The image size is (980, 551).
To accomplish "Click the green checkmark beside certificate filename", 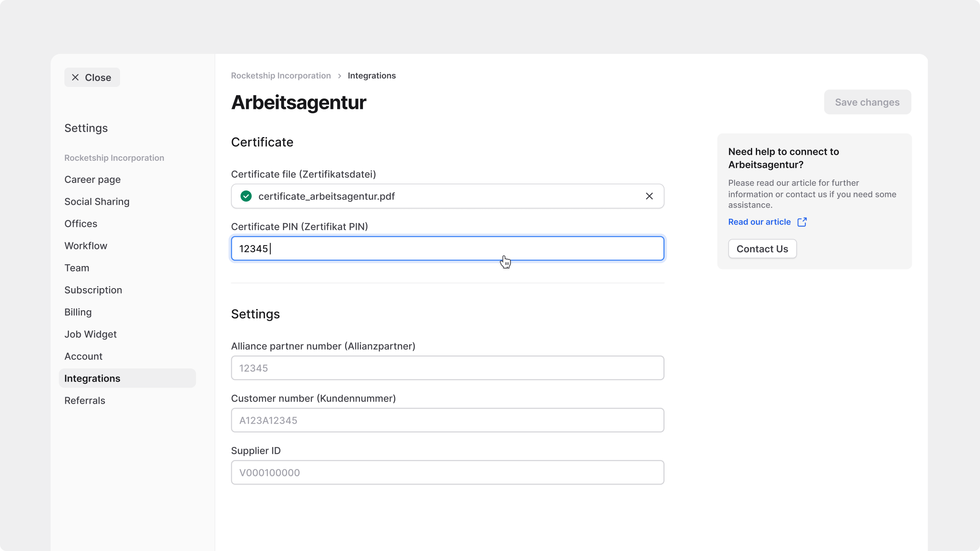I will point(246,196).
